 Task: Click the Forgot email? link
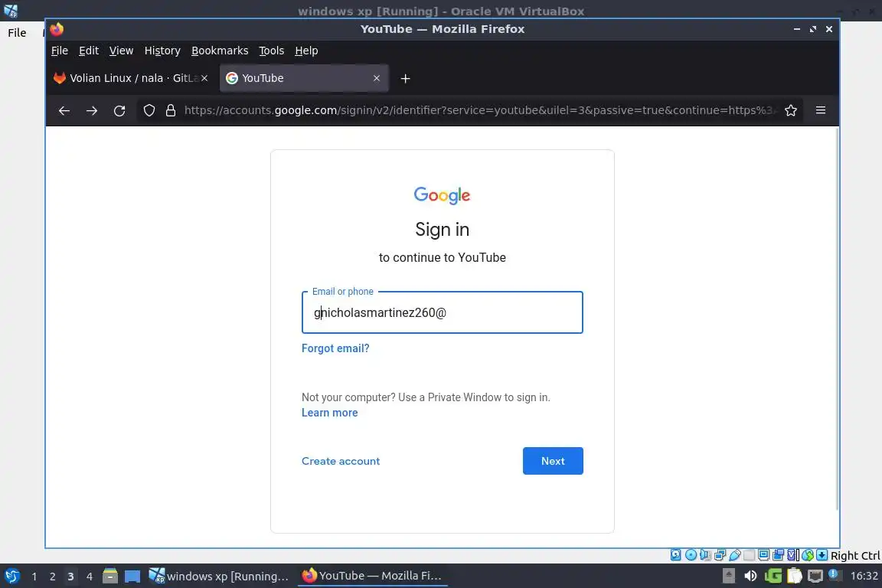pos(335,348)
